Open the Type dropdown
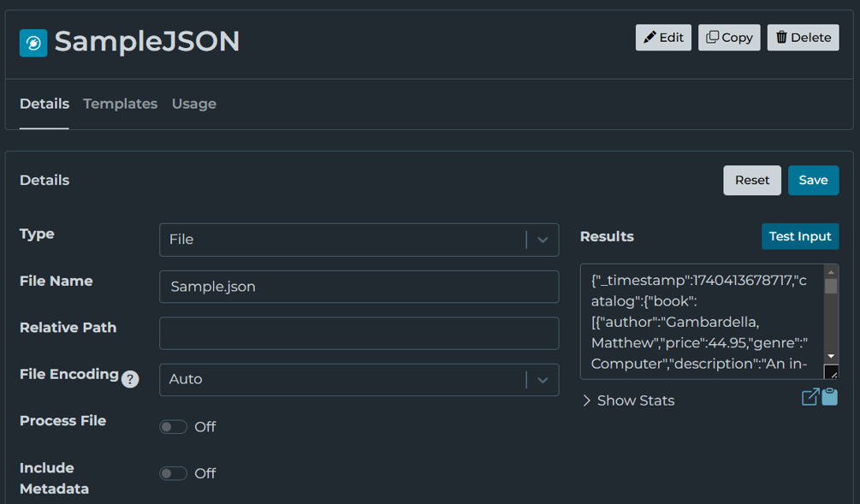 pyautogui.click(x=542, y=240)
